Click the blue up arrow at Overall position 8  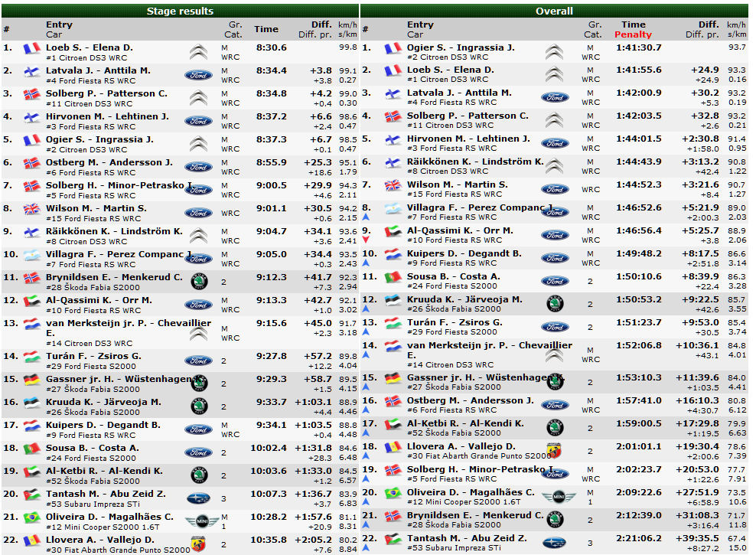click(366, 217)
